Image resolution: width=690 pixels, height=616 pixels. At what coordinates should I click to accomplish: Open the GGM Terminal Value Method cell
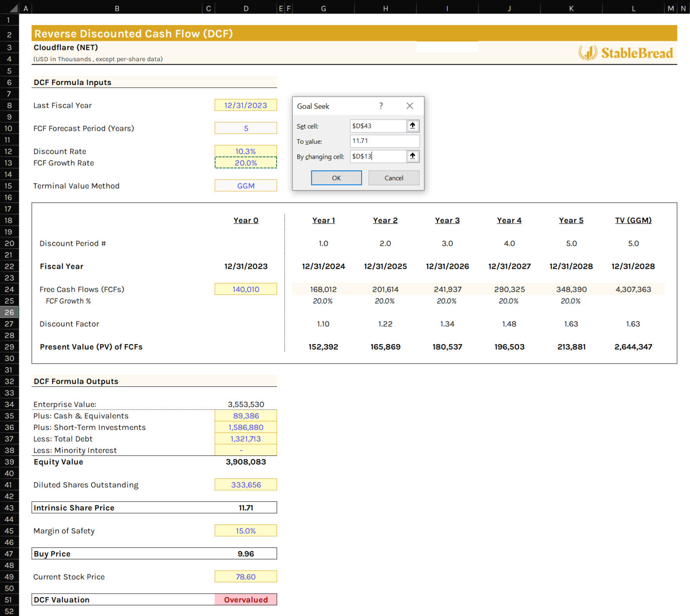click(x=246, y=185)
